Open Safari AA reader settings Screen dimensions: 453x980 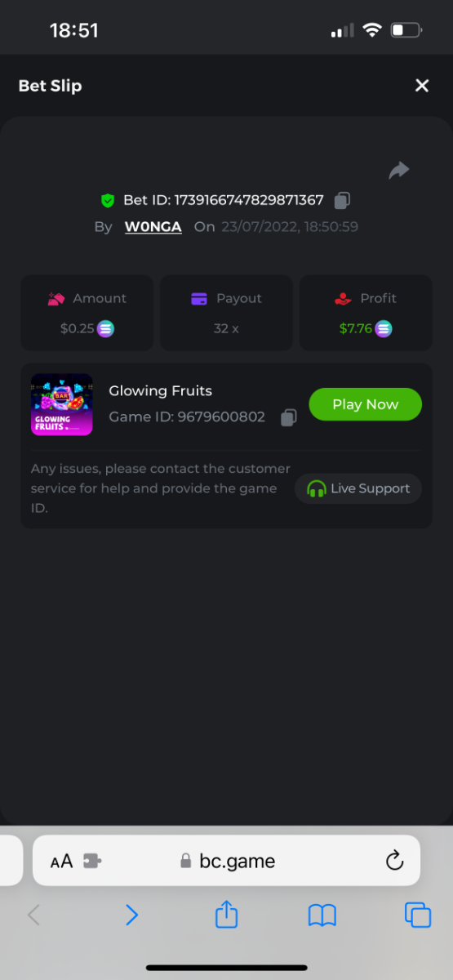(x=62, y=861)
